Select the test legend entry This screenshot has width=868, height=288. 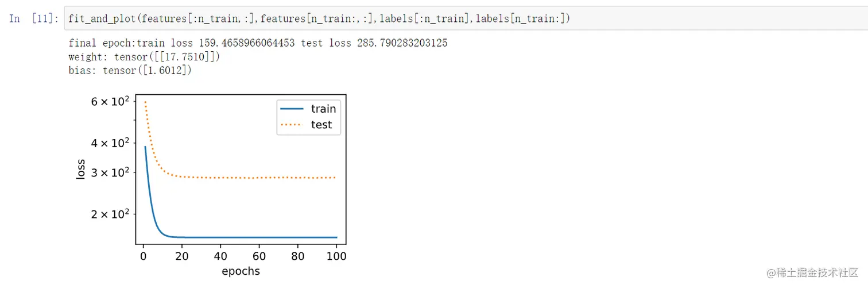tap(308, 125)
